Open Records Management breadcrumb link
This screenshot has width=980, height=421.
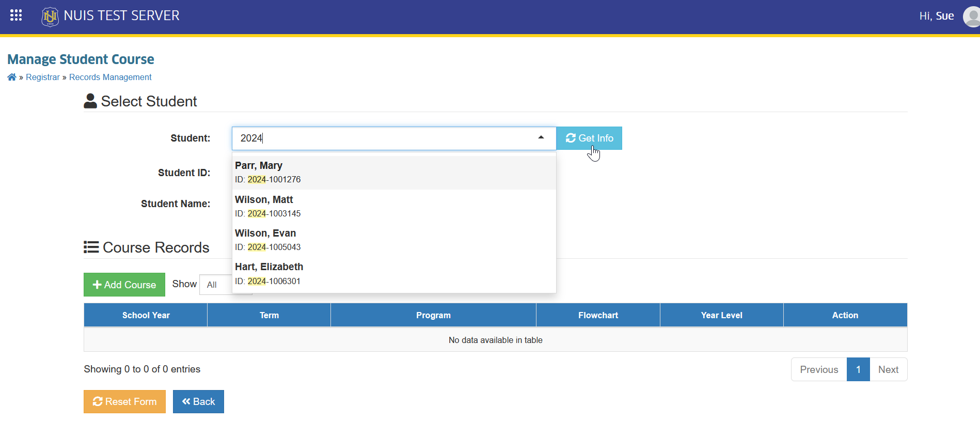point(110,77)
